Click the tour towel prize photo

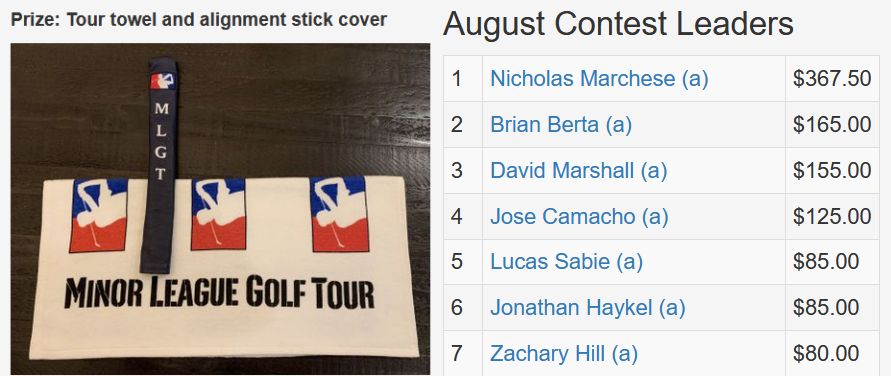click(x=220, y=209)
